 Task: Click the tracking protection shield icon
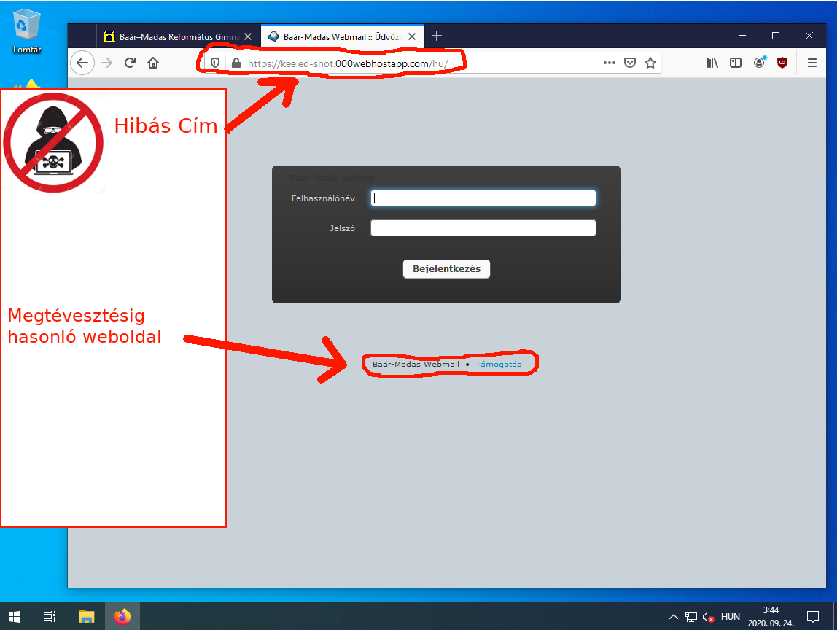pos(215,63)
